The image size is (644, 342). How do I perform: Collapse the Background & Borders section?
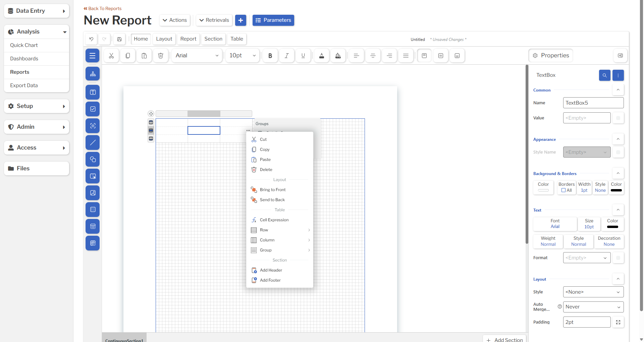click(x=618, y=173)
